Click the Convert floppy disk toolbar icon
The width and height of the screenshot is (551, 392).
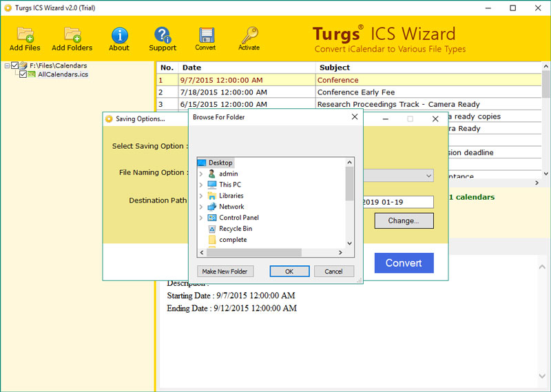pos(206,35)
